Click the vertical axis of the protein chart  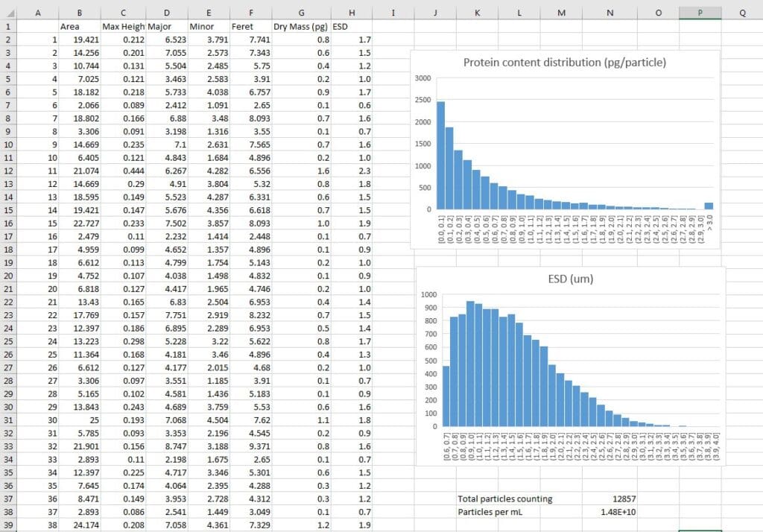(x=427, y=142)
